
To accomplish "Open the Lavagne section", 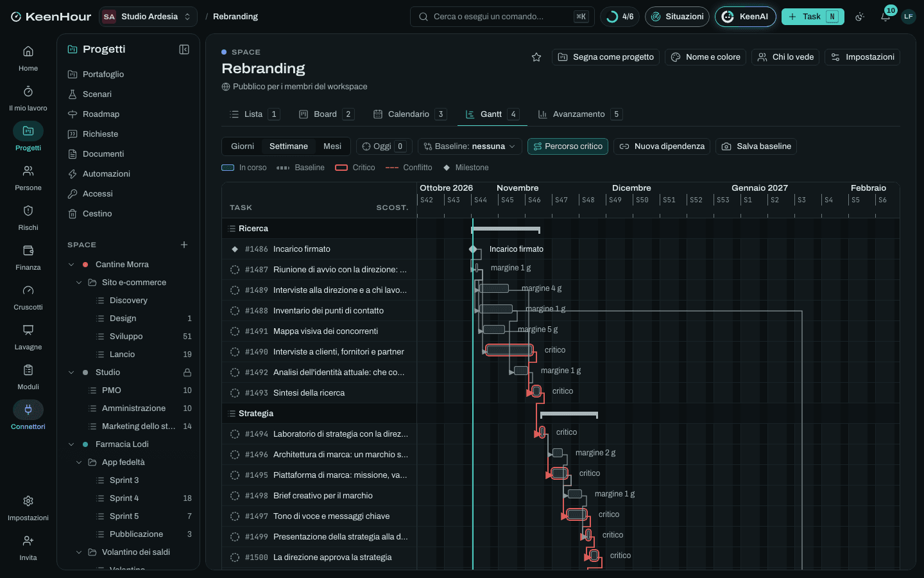I will 28,337.
